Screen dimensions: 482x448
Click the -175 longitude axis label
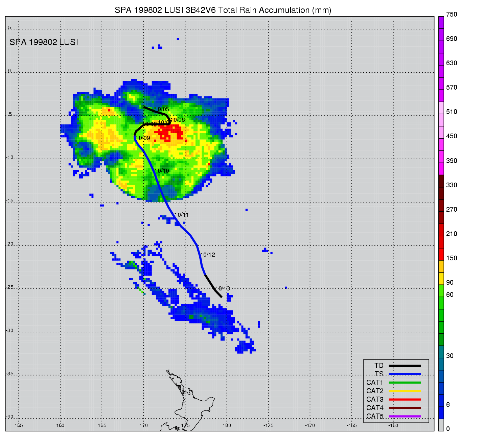(269, 425)
